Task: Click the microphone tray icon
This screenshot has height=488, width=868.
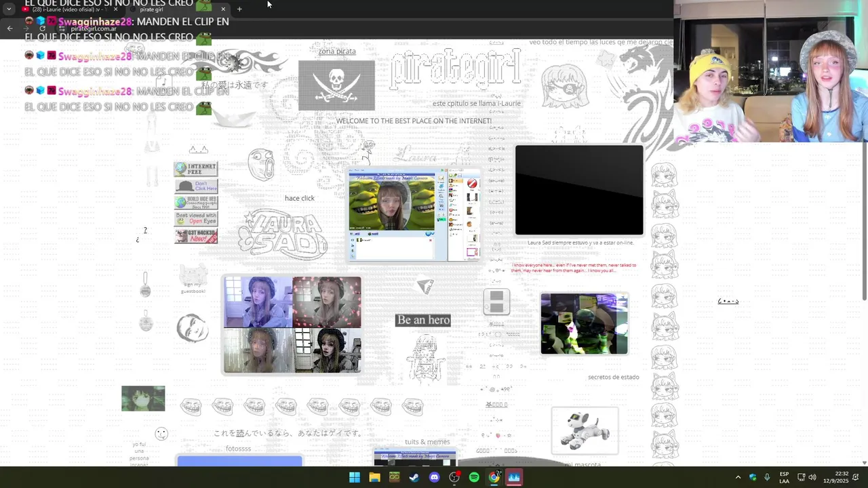Action: click(x=767, y=477)
